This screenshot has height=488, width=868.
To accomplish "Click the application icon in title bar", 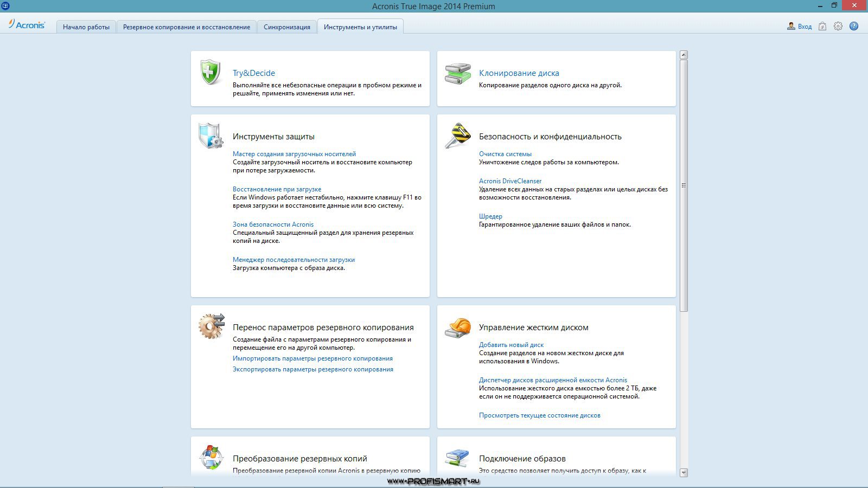I will pos(5,6).
